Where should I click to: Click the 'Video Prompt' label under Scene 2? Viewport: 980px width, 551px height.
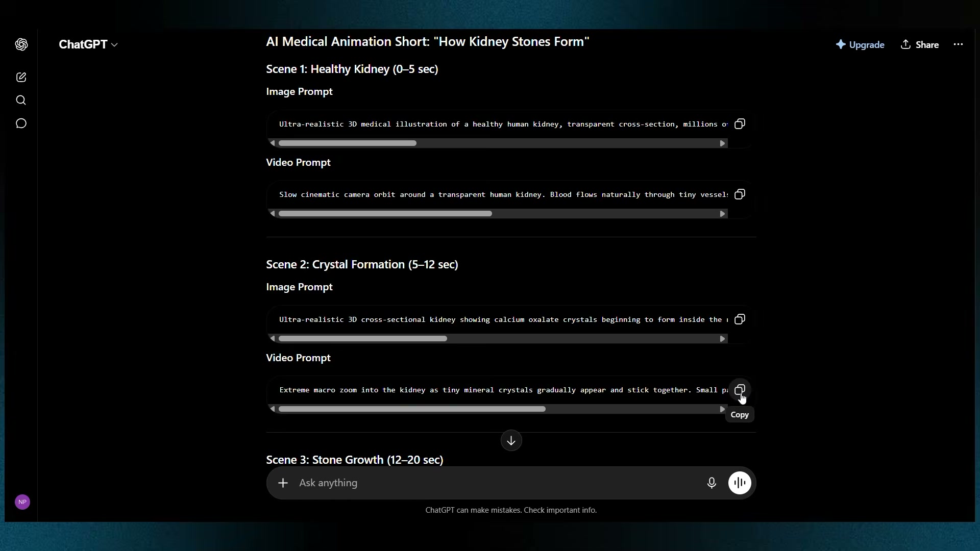click(x=298, y=358)
